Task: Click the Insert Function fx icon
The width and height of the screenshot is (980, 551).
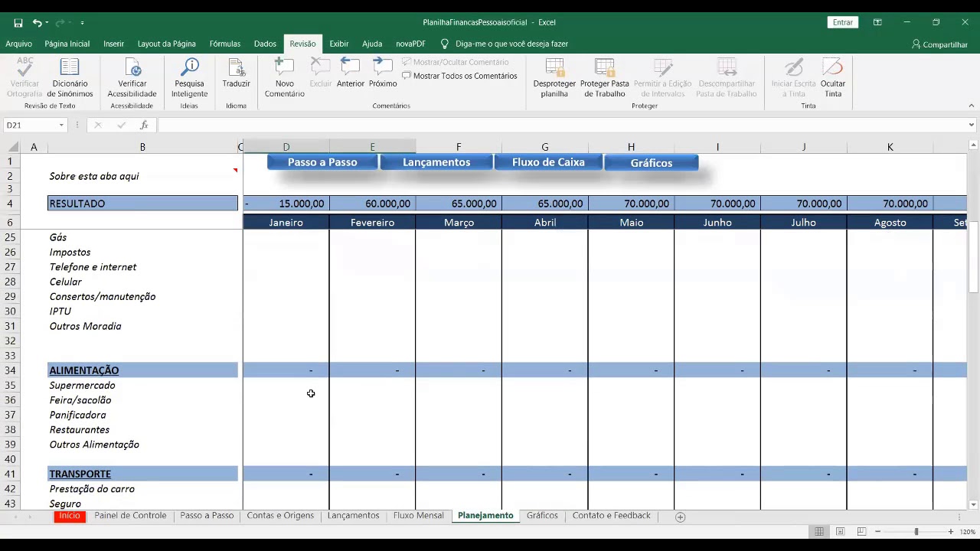Action: [x=144, y=125]
